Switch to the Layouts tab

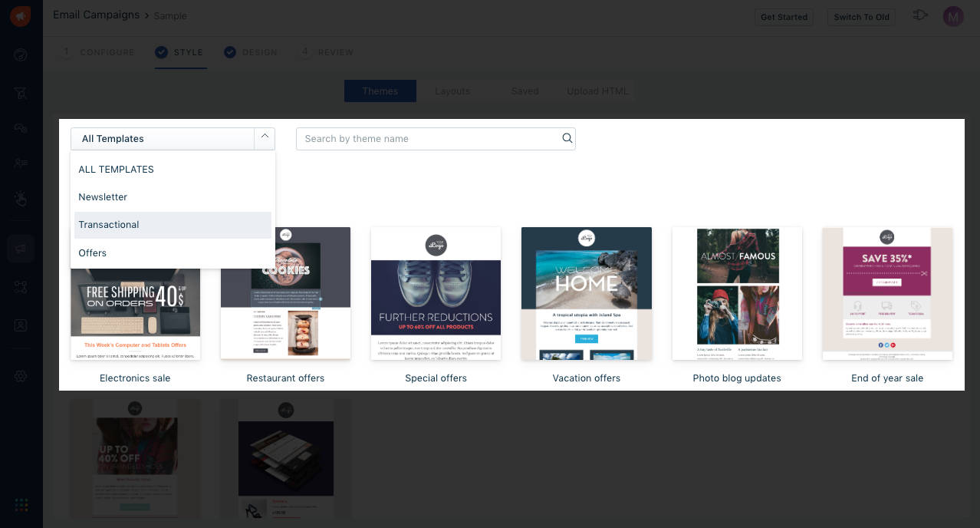[x=452, y=91]
